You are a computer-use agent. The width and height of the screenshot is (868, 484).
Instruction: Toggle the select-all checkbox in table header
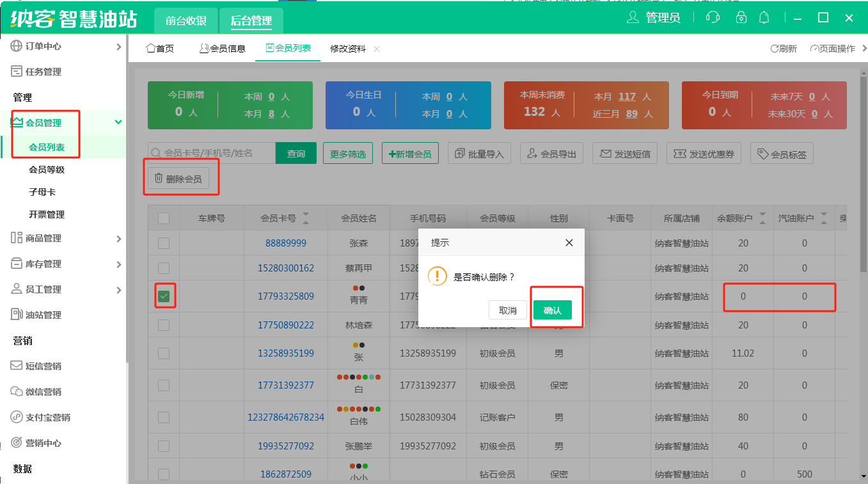pos(164,218)
